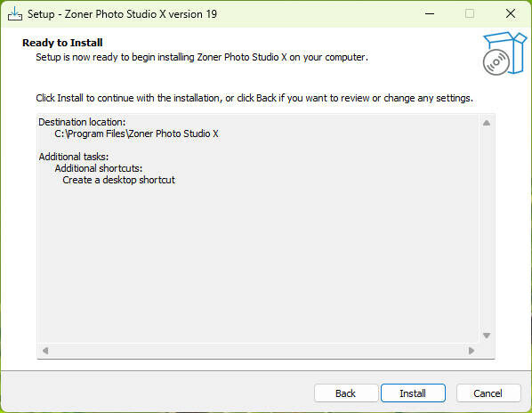Minimize the Setup window
Image resolution: width=532 pixels, height=413 pixels.
click(x=430, y=14)
